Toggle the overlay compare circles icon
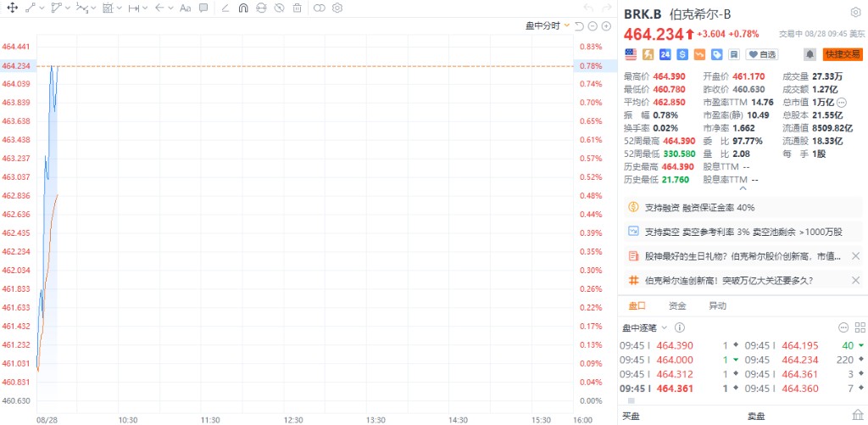868x425 pixels. tap(319, 8)
